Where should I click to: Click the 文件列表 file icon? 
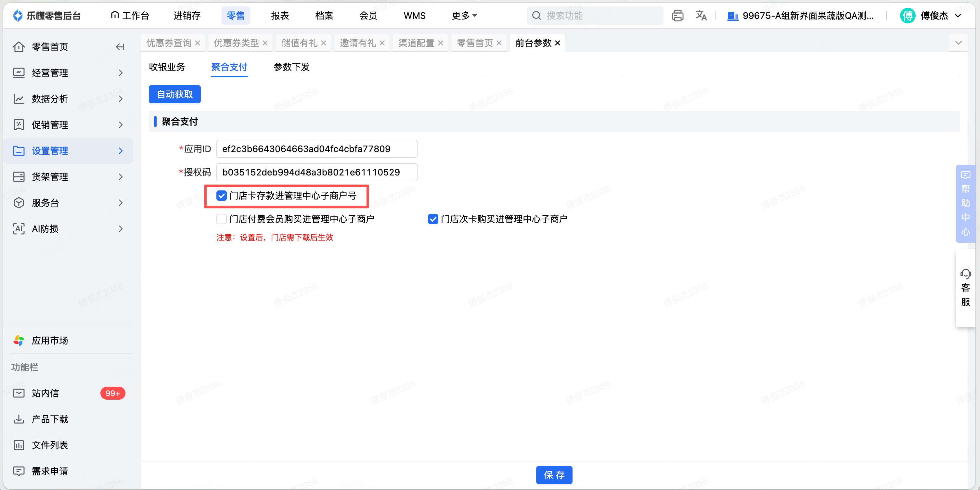tap(19, 445)
